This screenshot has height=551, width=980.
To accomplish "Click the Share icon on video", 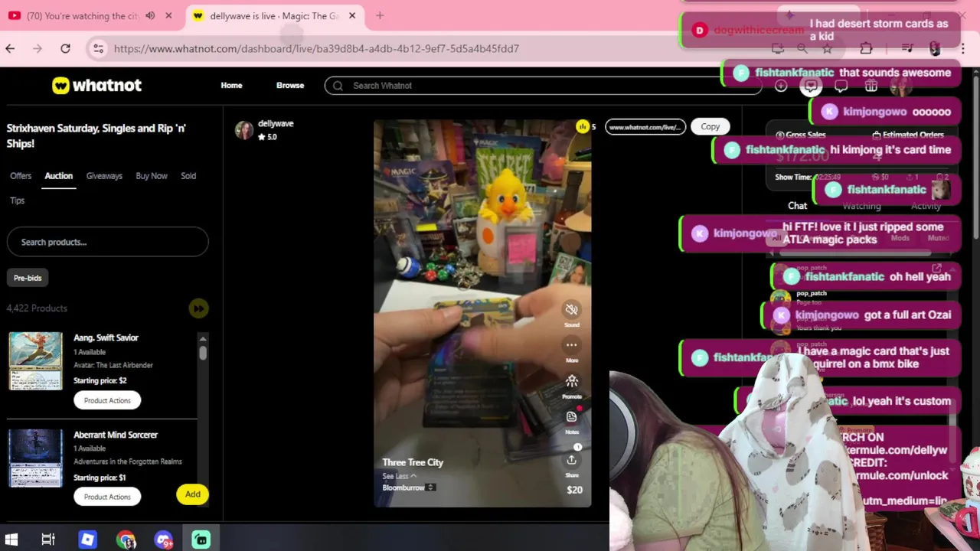I will pos(571,460).
